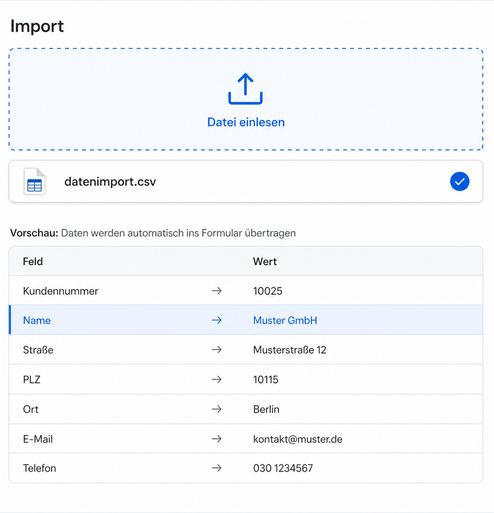Click the value 'Musterstraße 12'

(x=290, y=350)
